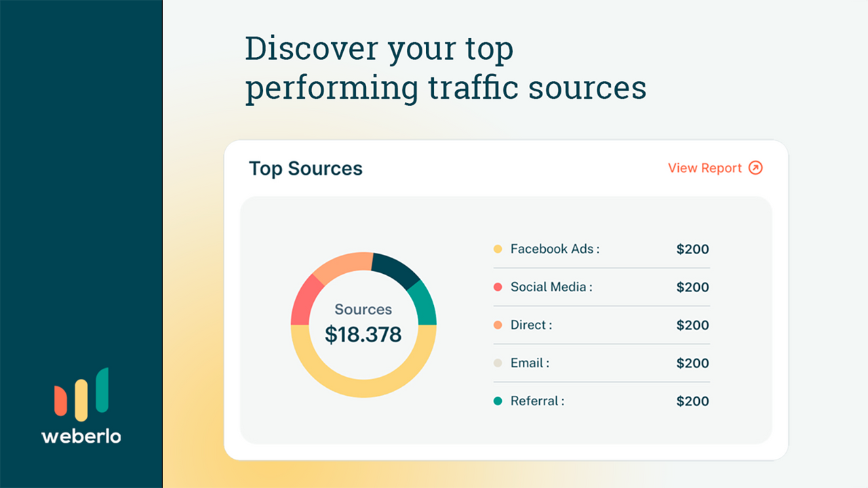Select the red Social Media legend dot
Image resolution: width=868 pixels, height=488 pixels.
pyautogui.click(x=497, y=287)
